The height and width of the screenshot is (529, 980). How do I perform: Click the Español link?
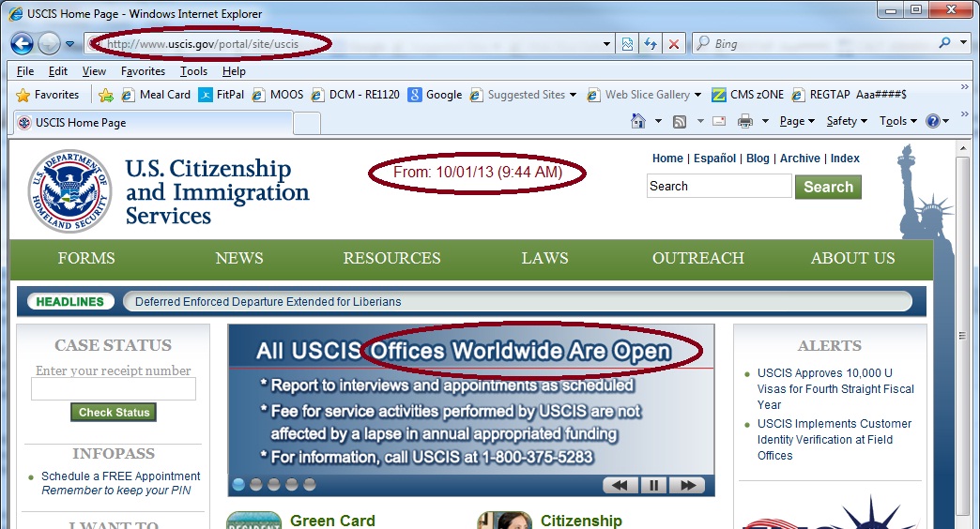[x=714, y=158]
